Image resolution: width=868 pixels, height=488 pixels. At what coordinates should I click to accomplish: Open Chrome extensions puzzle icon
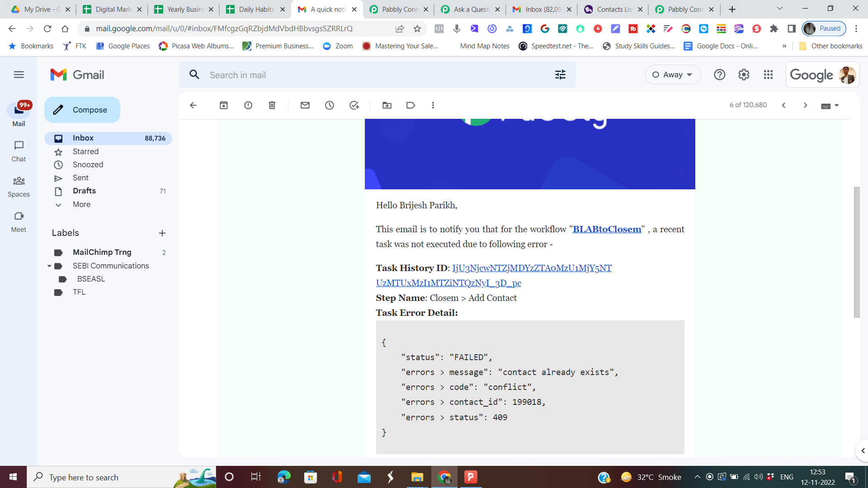(774, 28)
